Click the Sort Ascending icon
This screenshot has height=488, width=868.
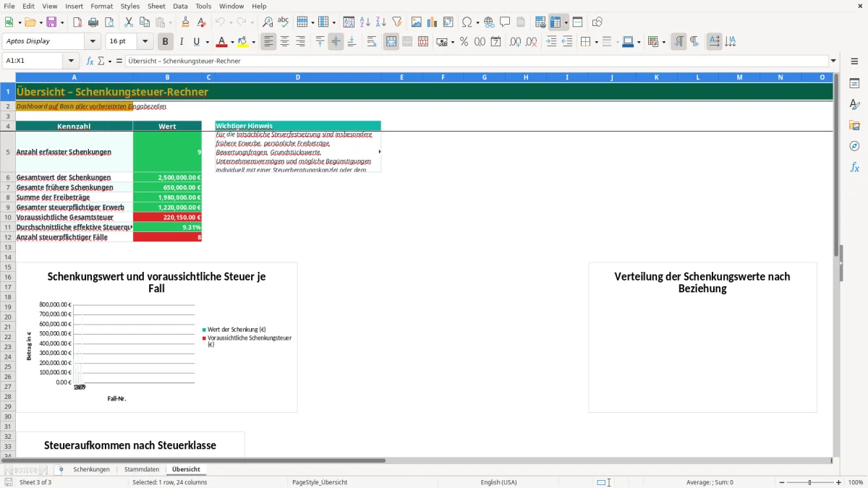(365, 22)
